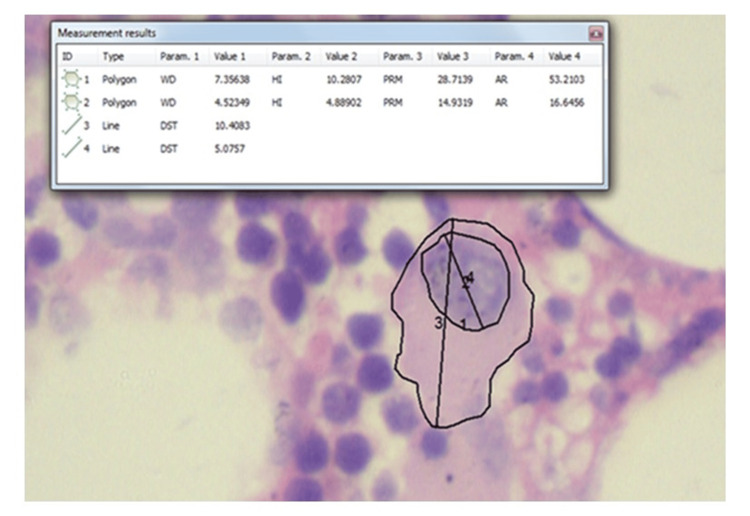Click label 1 on the outer polygon
This screenshot has width=750, height=516.
coord(463,324)
